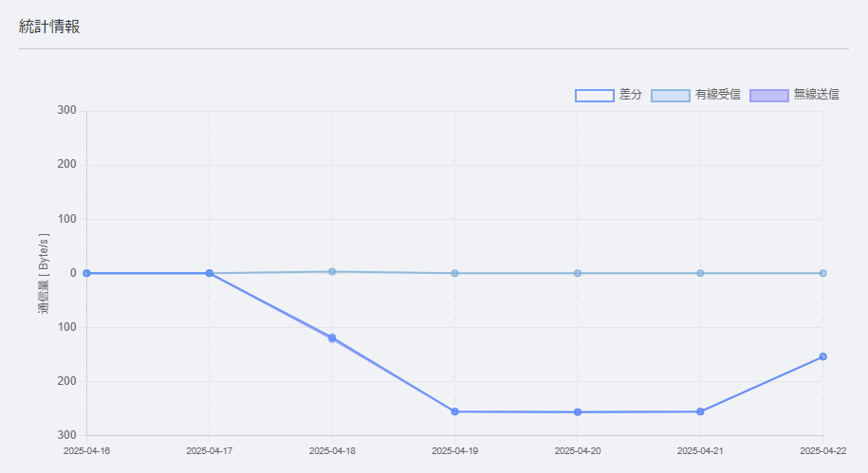Click the 統計情報 section heading
Screen dimensions: 868x473
click(49, 27)
